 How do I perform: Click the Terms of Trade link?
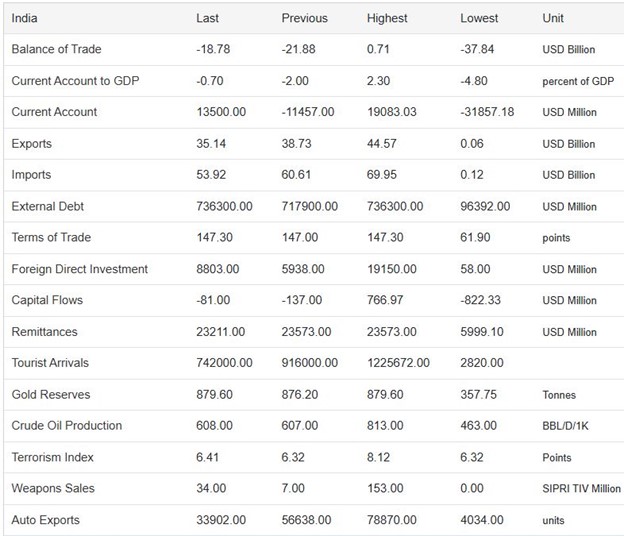(51, 237)
